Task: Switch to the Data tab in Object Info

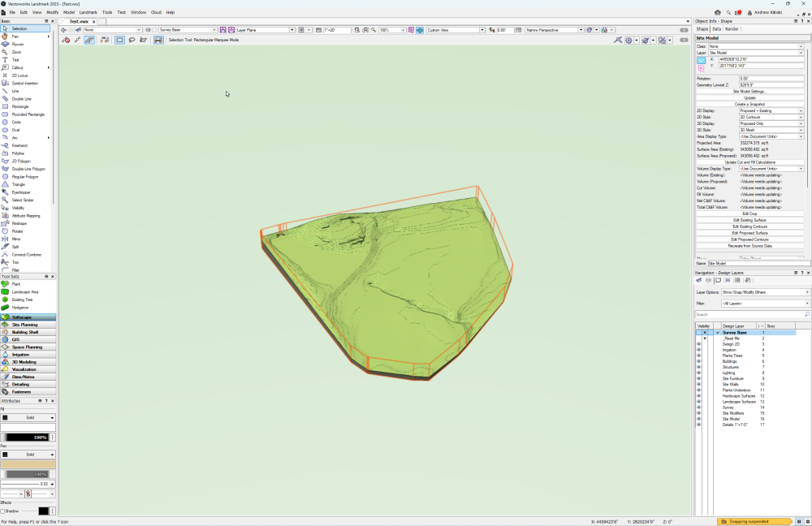Action: tap(715, 28)
